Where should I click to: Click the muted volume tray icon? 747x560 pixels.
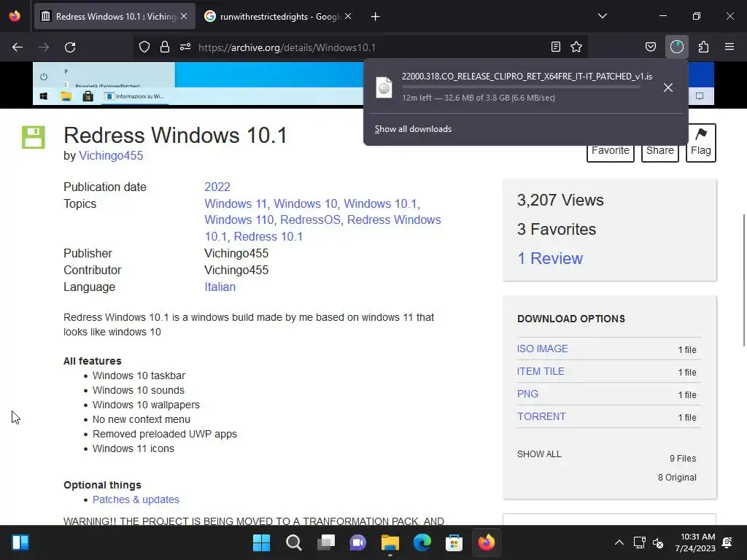pyautogui.click(x=658, y=542)
